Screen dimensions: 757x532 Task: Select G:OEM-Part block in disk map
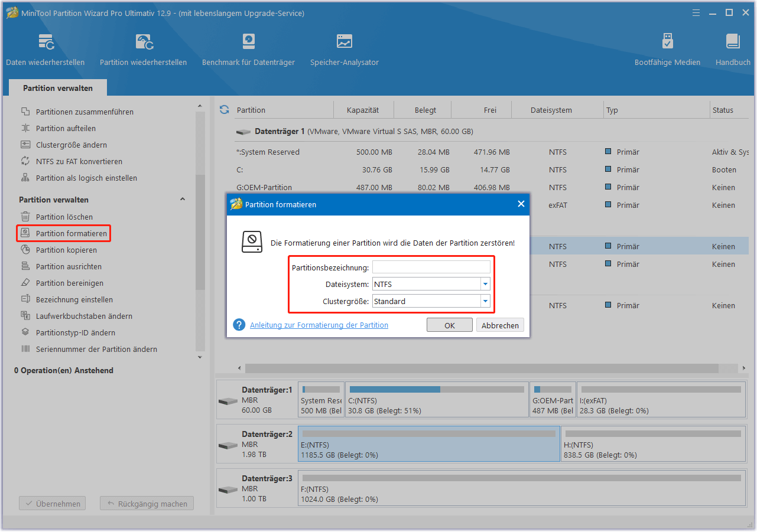click(553, 400)
